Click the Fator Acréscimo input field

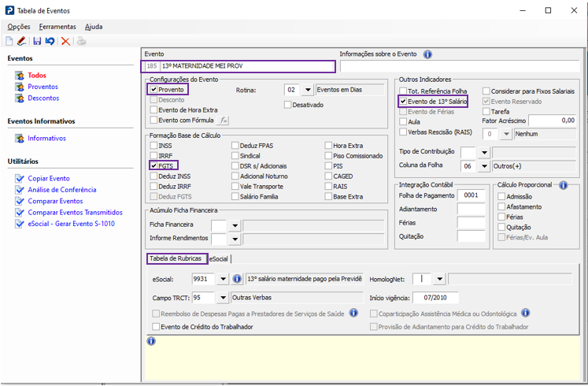click(552, 121)
